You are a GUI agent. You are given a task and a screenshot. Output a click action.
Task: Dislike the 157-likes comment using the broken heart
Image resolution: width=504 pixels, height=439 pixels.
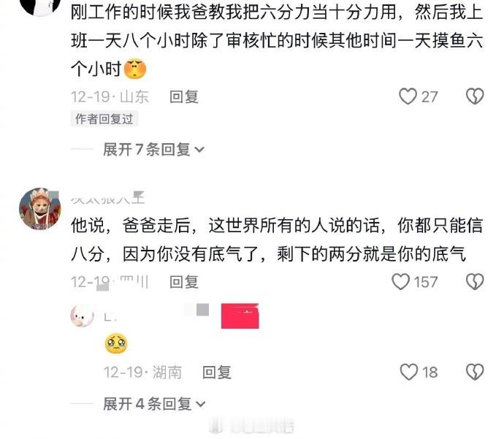point(475,282)
